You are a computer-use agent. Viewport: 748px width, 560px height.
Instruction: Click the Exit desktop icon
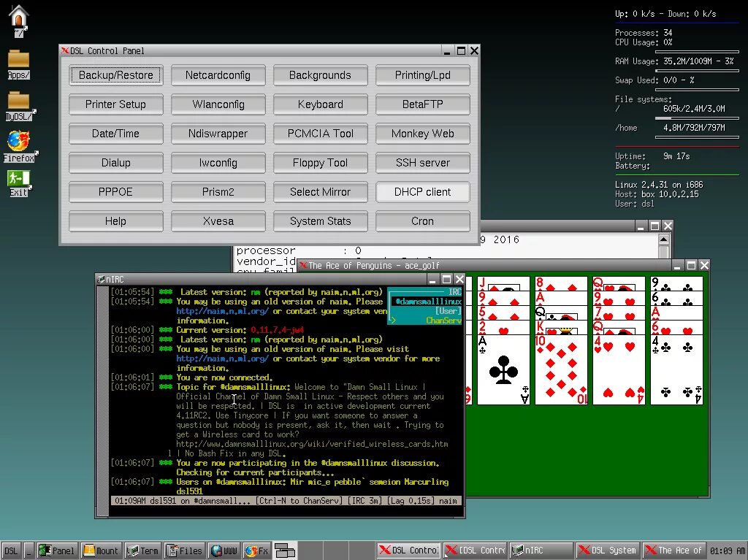18,183
